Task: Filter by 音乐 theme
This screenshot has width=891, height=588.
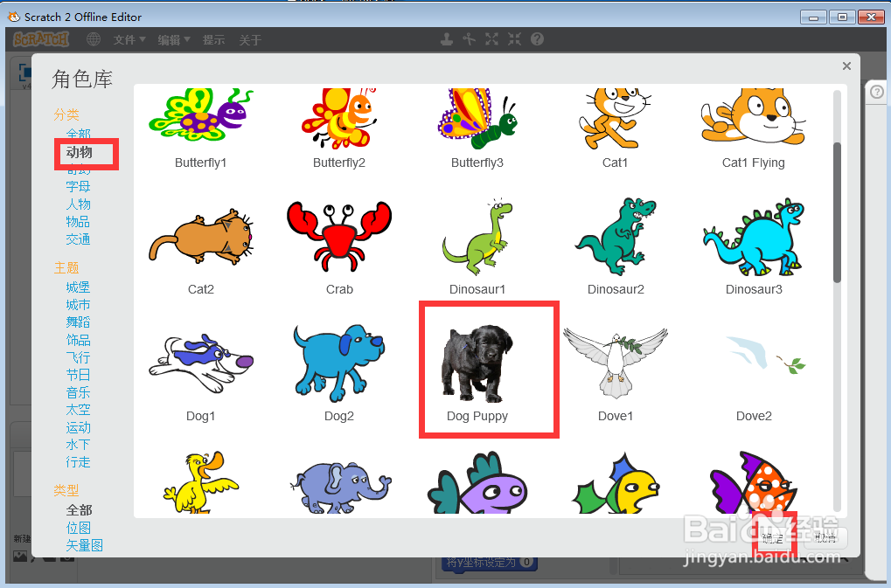Action: pos(79,392)
